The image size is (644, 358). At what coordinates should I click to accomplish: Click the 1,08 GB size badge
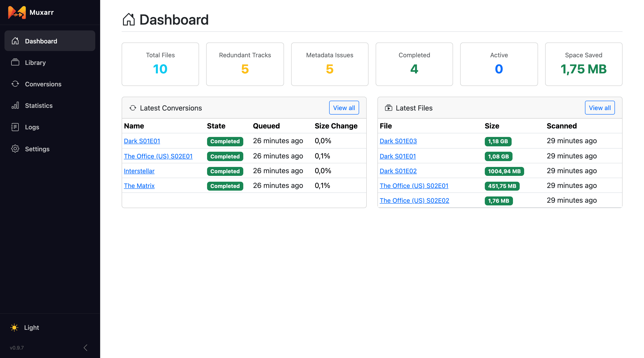pyautogui.click(x=498, y=157)
